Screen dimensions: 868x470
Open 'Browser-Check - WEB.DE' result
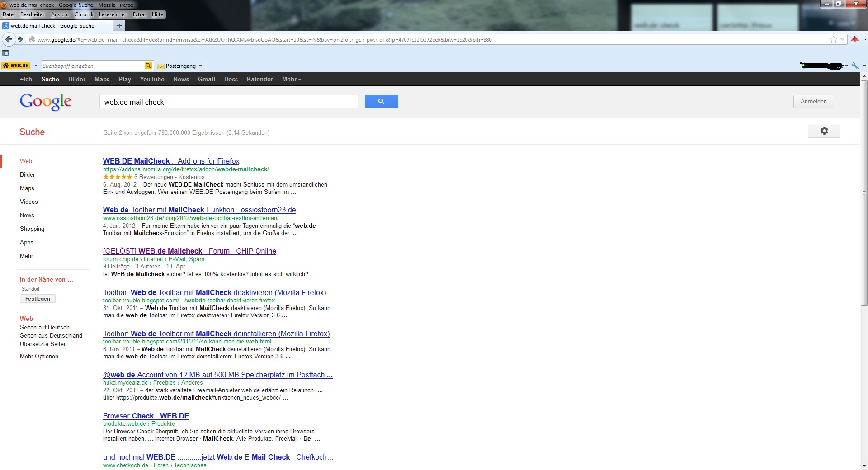tap(146, 416)
